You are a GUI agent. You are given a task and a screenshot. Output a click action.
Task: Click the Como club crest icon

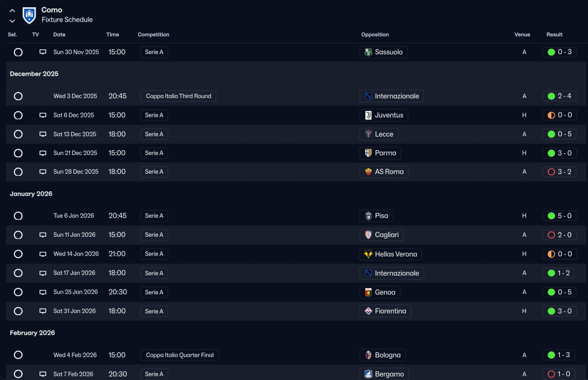[29, 15]
